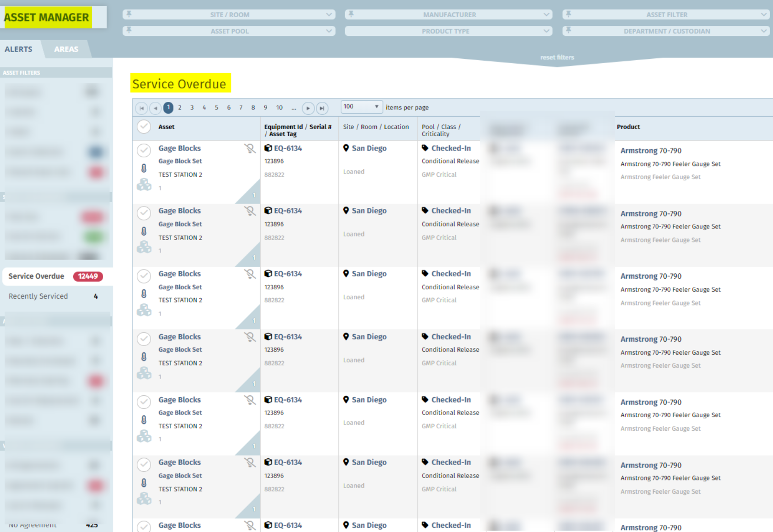Click stacked cubes icon in fifth row
Viewport: 773px width, 532px height.
pos(144,436)
